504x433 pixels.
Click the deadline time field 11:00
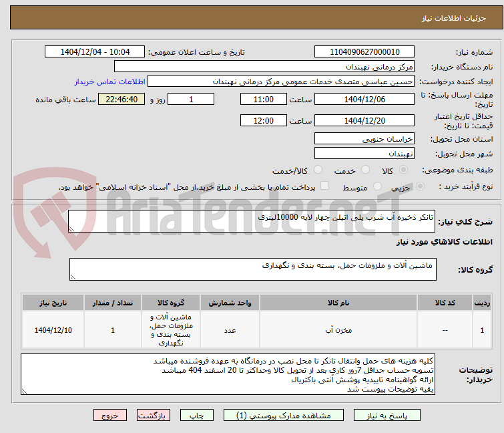click(264, 99)
